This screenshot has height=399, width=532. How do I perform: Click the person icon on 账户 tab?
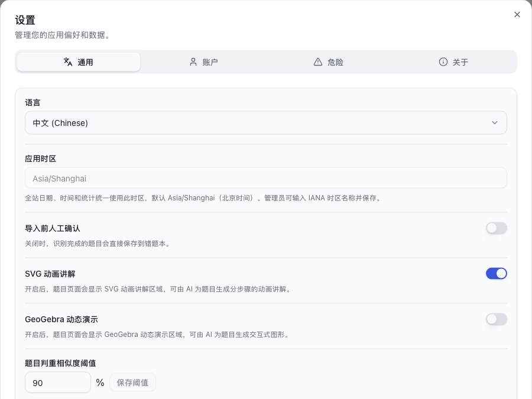click(193, 61)
